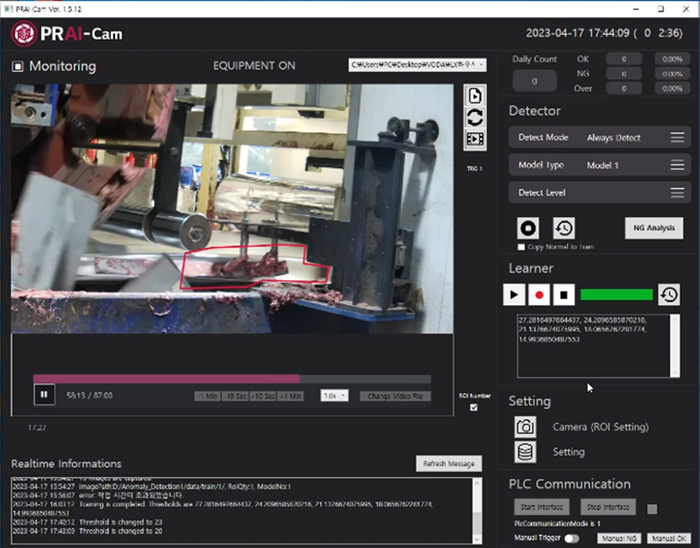
Task: Click the gray PLC status square indicator
Action: point(652,509)
